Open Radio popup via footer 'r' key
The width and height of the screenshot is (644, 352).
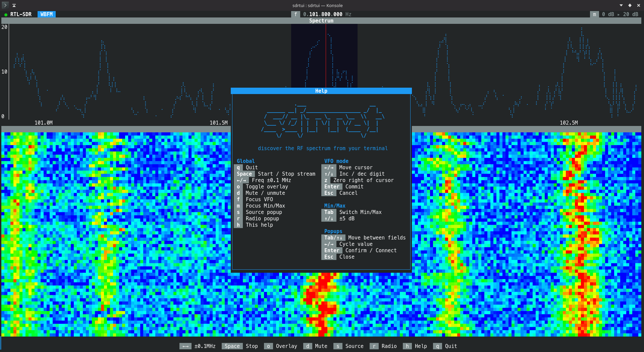point(374,346)
